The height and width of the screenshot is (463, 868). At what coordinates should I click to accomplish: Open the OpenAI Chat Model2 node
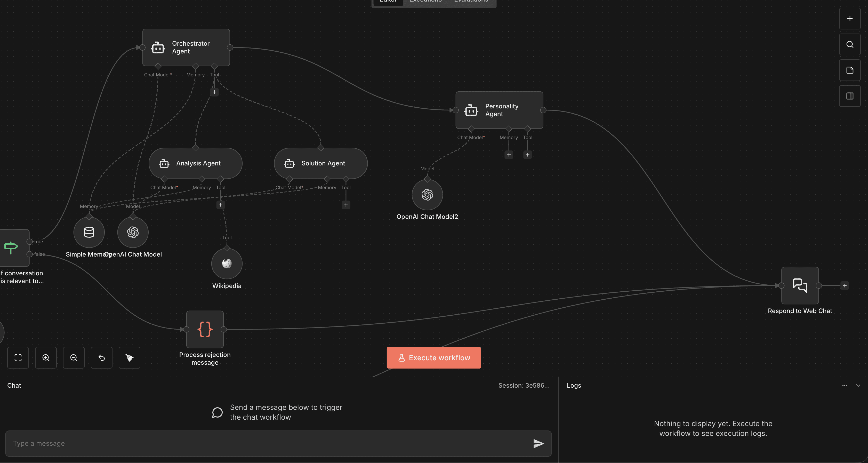pyautogui.click(x=427, y=195)
